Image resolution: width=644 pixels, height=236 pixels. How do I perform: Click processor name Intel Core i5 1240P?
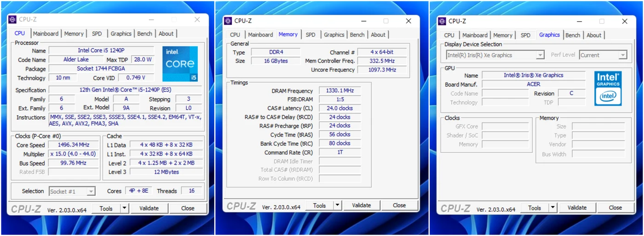click(x=101, y=51)
